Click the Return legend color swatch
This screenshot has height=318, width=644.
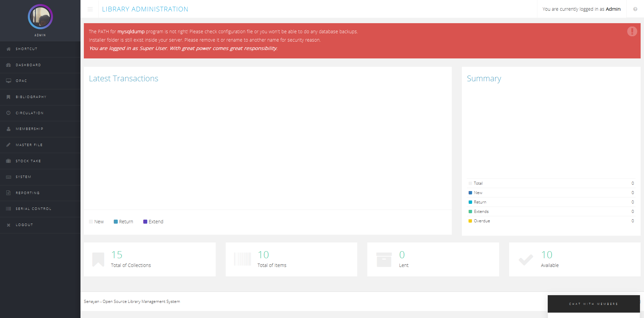[x=116, y=222]
